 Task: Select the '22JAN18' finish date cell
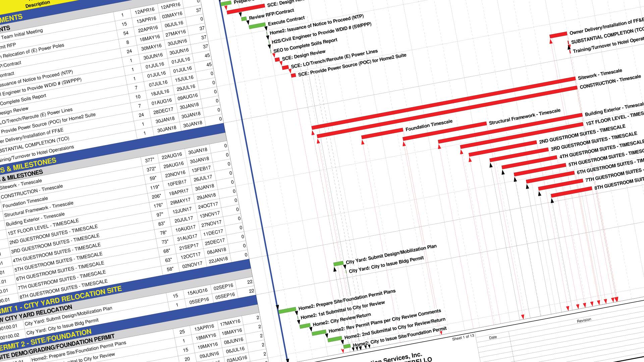(218, 260)
